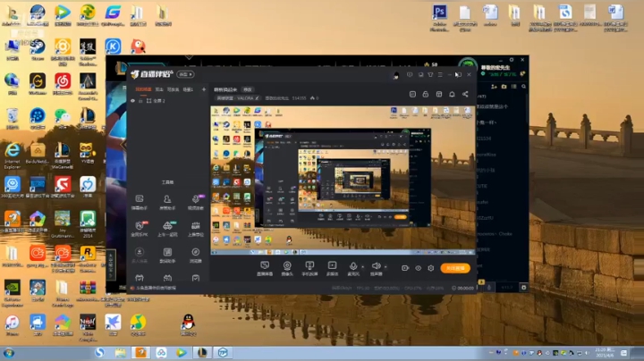The image size is (644, 361).
Task: Switch to the third scene tab
Action: pyautogui.click(x=173, y=89)
